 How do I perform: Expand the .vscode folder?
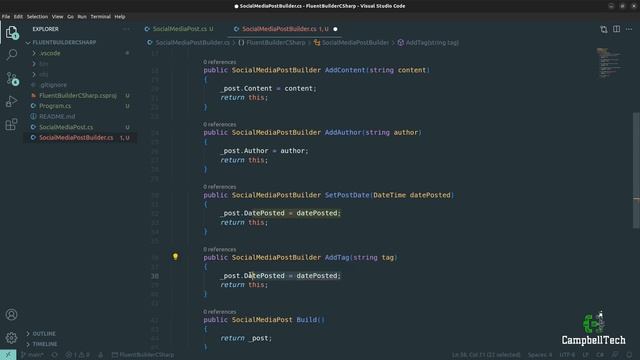[x=50, y=53]
